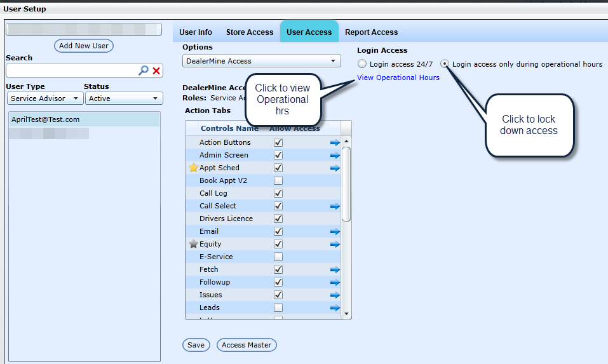Clear search with the red X icon
Screen dimensions: 608x364
(156, 71)
